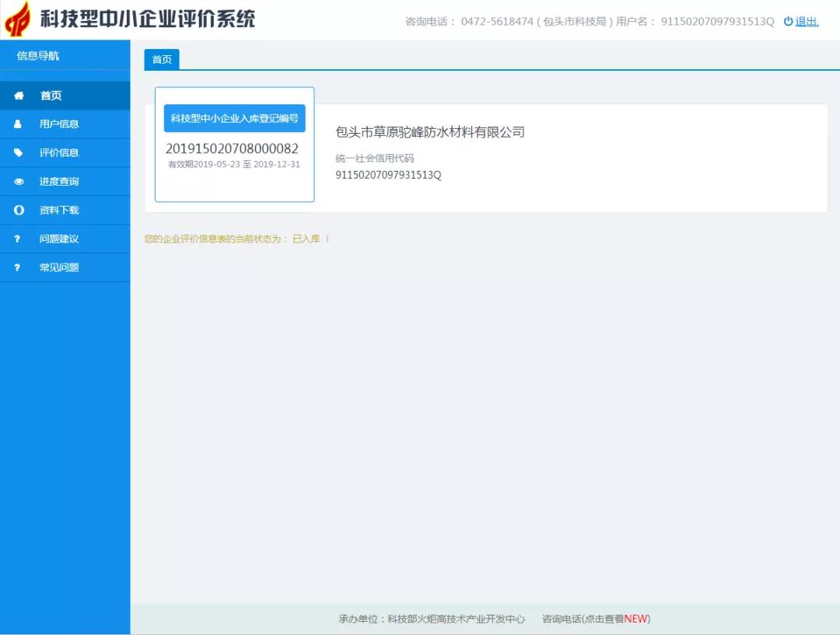Switch to the 首页 tab
The image size is (840, 635).
(162, 59)
